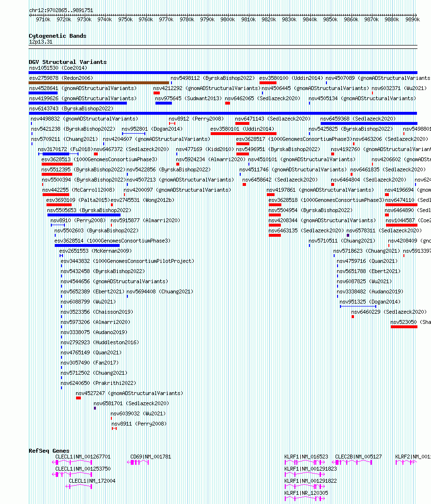Open nsv6460229 (Sedlazeck2020) label
431x504 pixels.
pos(389,312)
